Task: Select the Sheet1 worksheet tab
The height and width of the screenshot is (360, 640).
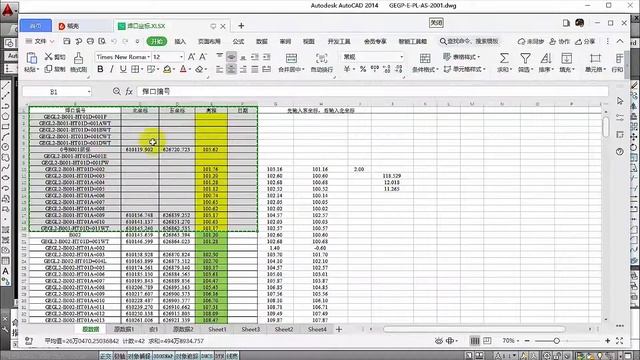Action: pos(217,329)
